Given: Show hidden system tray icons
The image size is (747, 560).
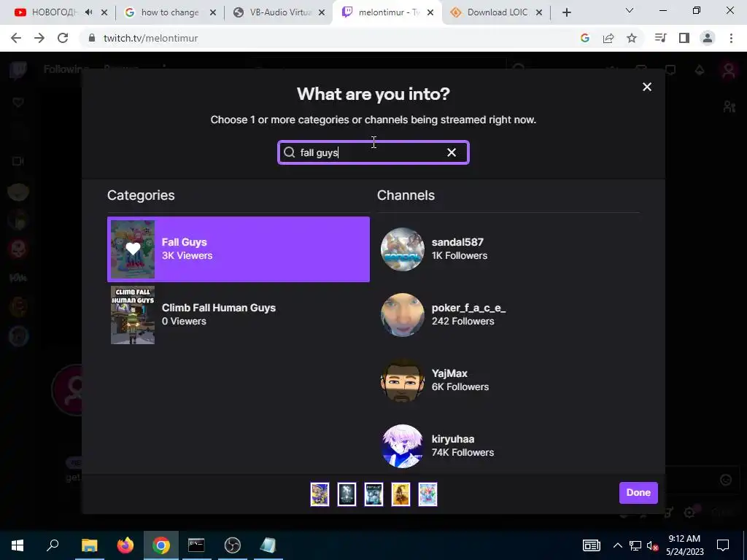Looking at the screenshot, I should [x=617, y=545].
